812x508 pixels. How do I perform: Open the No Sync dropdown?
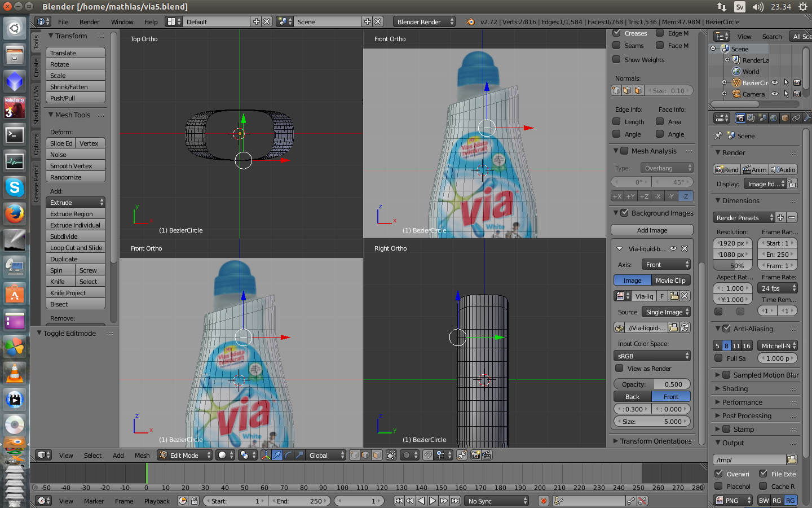click(497, 501)
